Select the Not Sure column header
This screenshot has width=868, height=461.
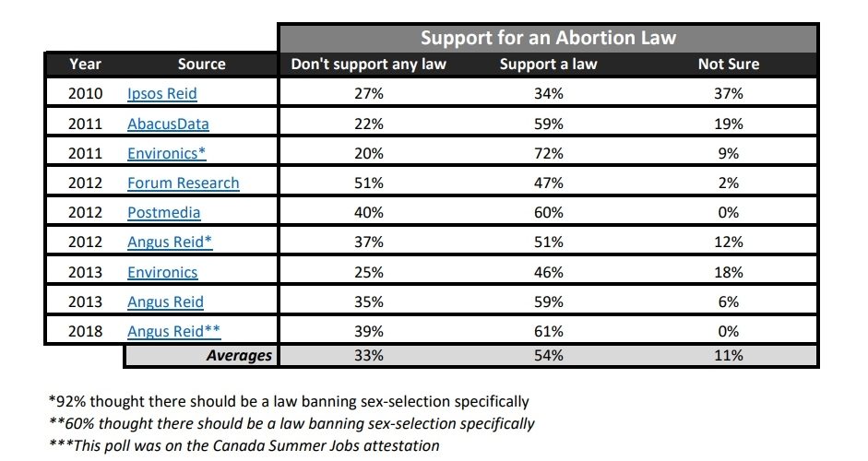(729, 65)
